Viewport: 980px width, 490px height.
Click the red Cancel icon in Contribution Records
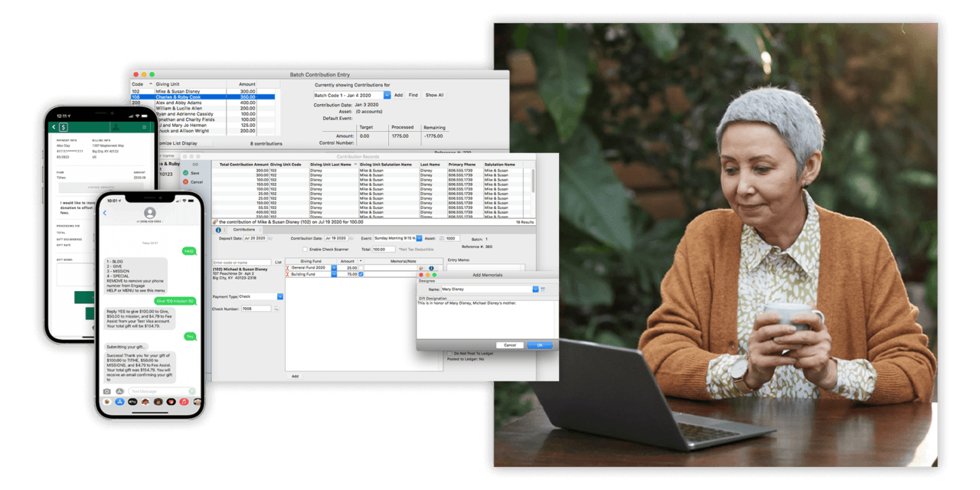(186, 182)
